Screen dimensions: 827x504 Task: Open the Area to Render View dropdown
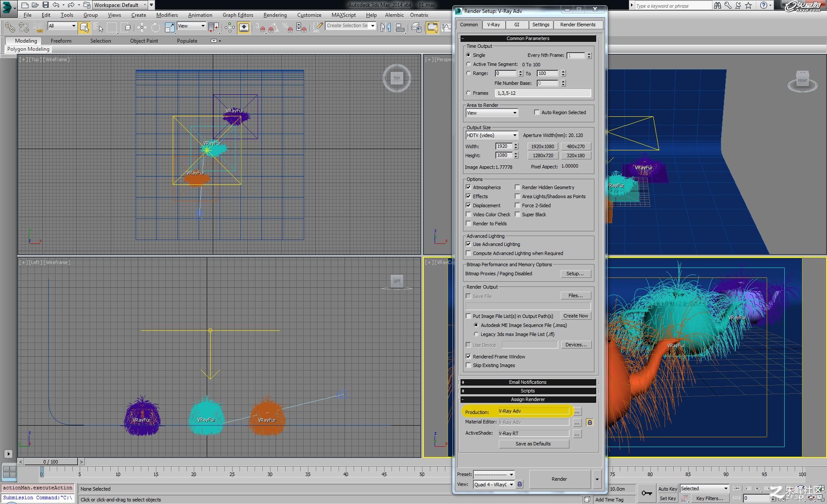491,113
